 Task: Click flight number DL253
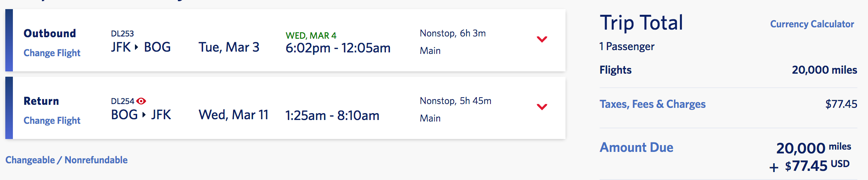(122, 33)
